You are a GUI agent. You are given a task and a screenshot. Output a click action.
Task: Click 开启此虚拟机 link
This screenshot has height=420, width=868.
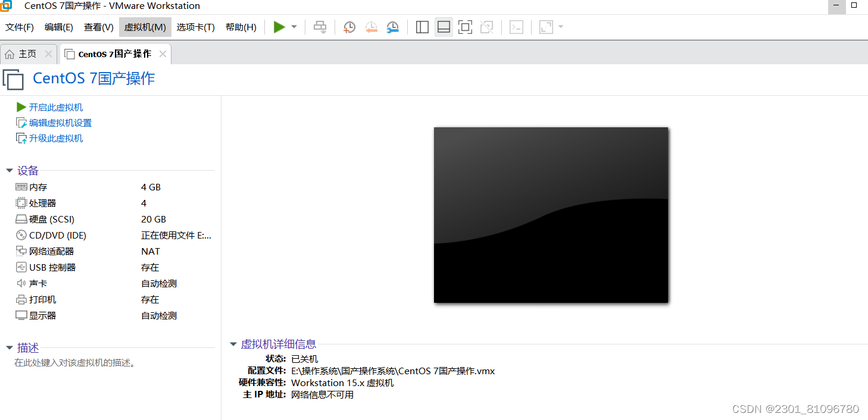pos(56,107)
